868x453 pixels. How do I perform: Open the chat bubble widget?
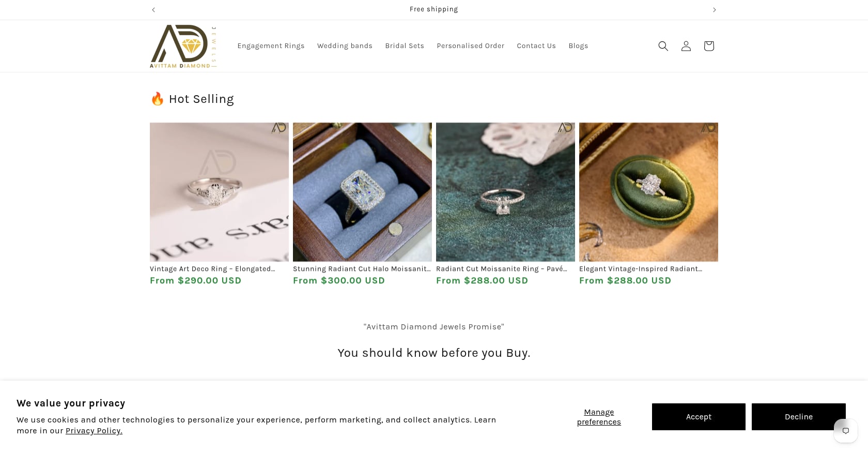(x=845, y=431)
